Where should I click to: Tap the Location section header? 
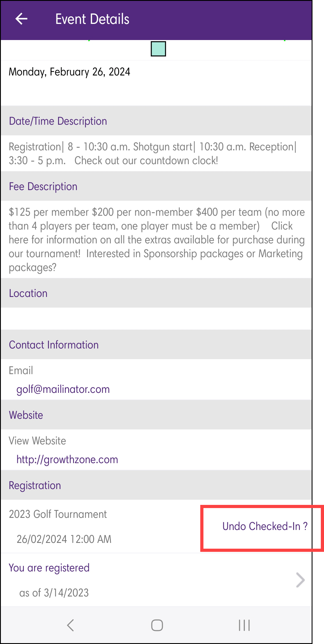tap(28, 293)
